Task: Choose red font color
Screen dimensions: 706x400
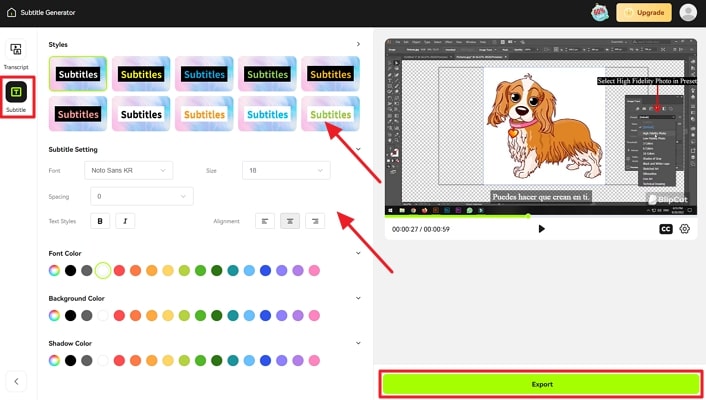Action: (x=119, y=270)
